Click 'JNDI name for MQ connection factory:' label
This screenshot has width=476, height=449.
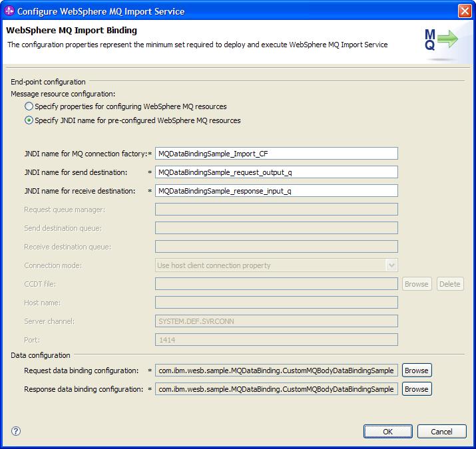[x=86, y=154]
